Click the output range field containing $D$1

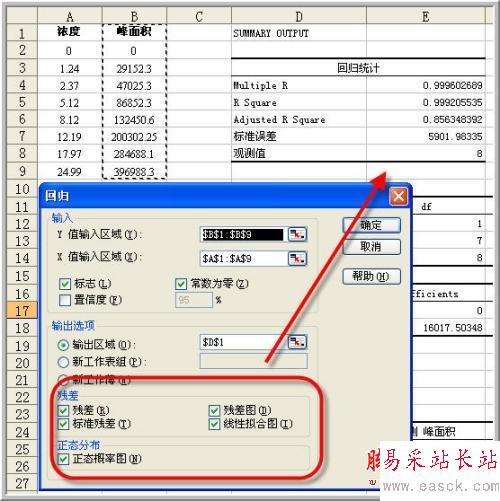243,342
